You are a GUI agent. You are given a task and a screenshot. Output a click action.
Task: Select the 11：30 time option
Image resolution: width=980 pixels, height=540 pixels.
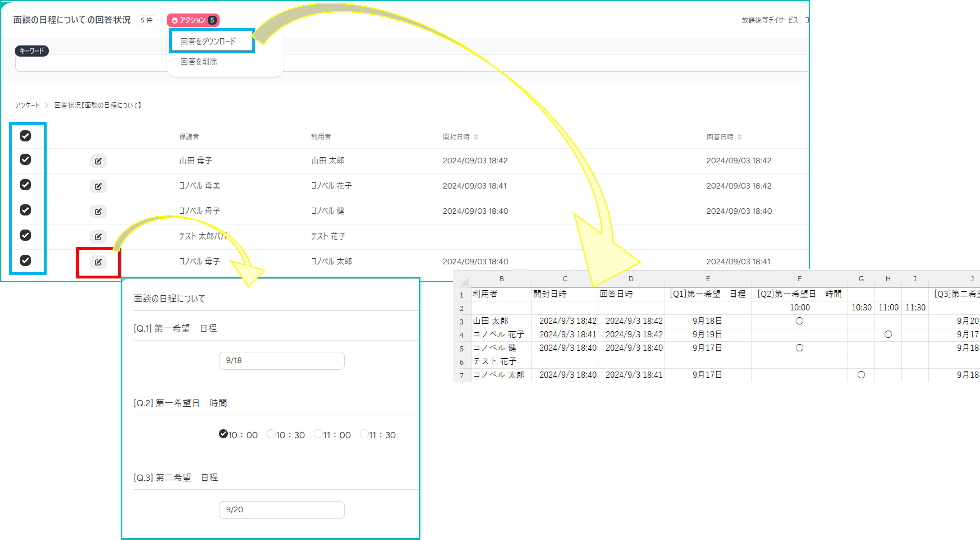(364, 434)
